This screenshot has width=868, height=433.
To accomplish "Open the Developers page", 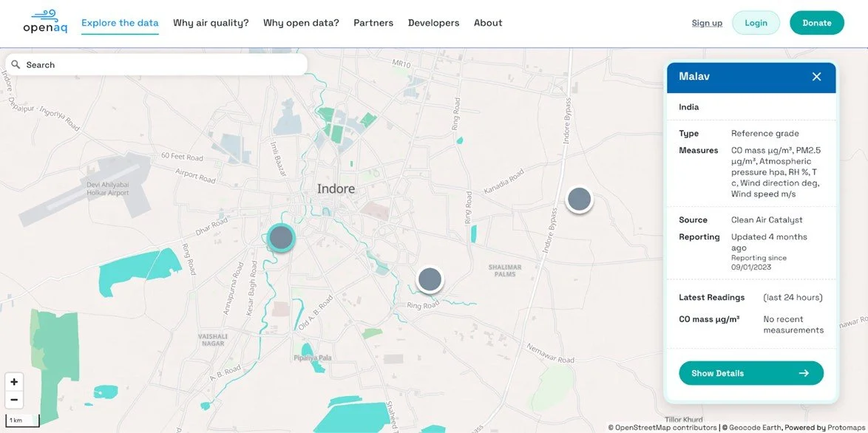I will [x=433, y=23].
